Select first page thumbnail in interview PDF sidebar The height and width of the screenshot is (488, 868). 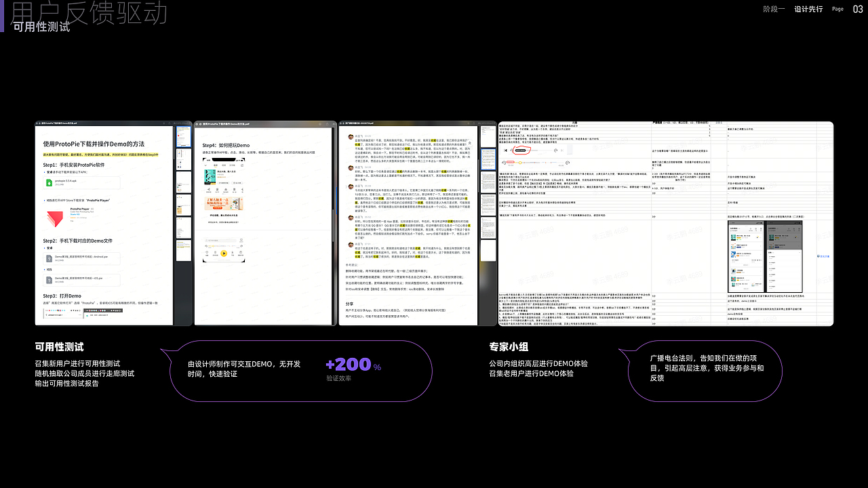[488, 136]
